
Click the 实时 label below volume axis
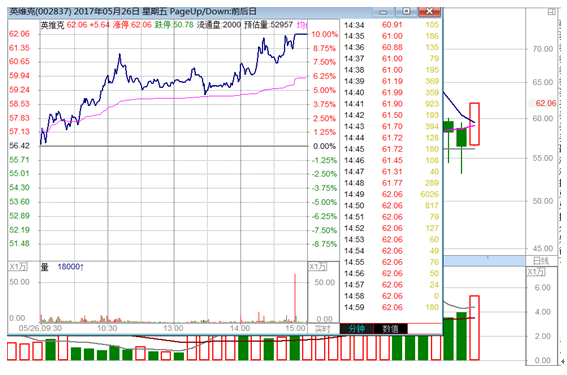pos(323,329)
